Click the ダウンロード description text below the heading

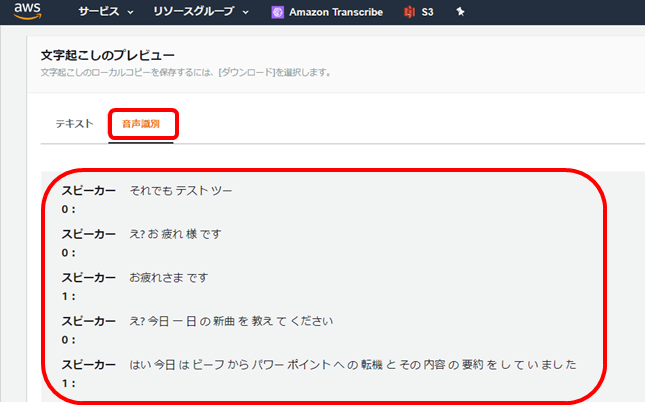[185, 73]
